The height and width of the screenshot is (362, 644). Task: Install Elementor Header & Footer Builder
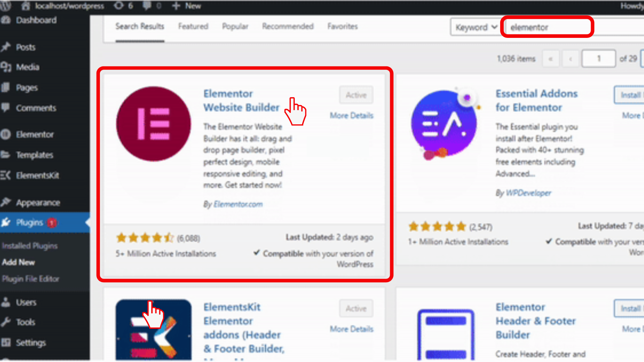tap(630, 308)
